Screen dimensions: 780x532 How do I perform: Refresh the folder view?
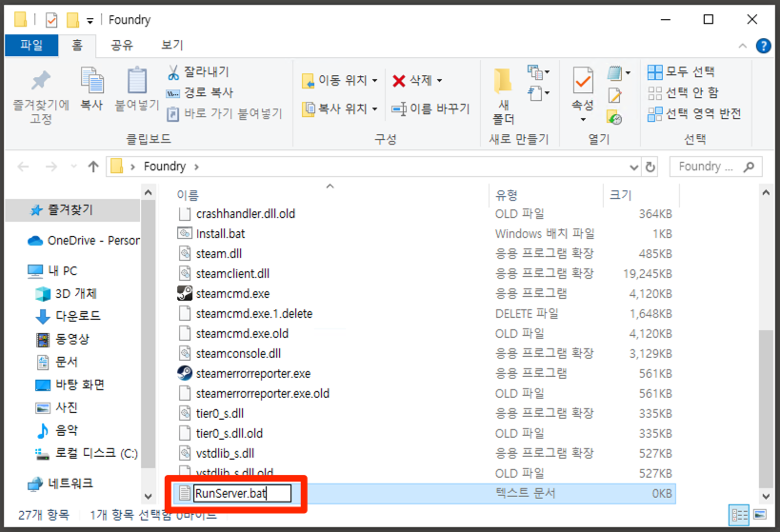650,167
